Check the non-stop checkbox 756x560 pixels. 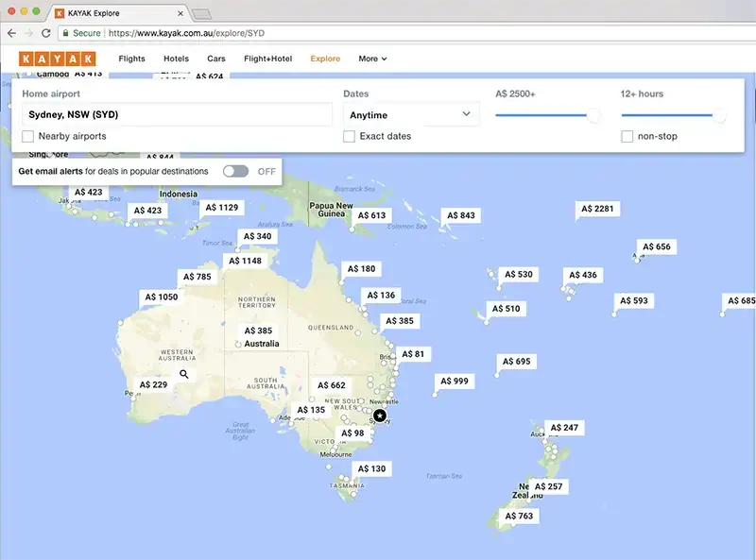(x=627, y=136)
